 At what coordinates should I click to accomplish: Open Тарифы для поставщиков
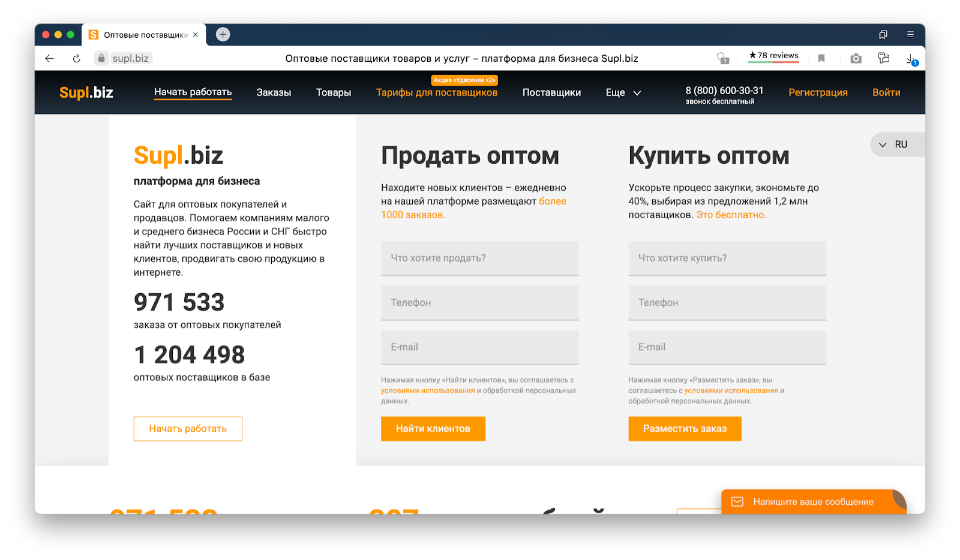(437, 92)
